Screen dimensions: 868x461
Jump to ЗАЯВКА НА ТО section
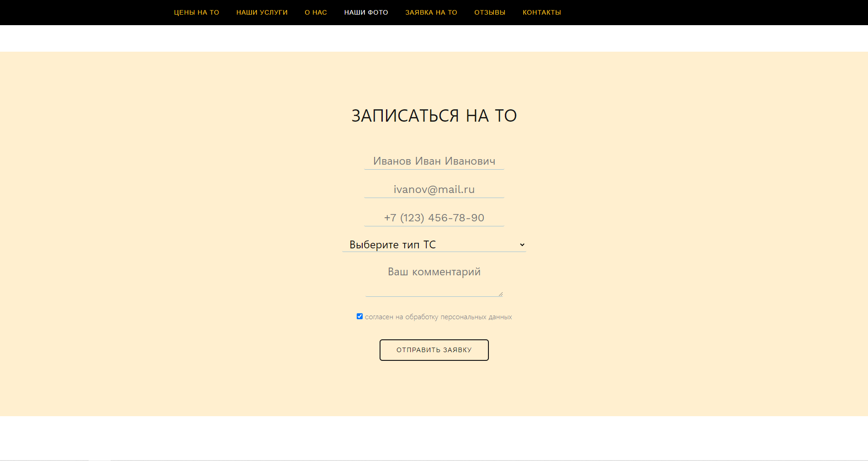point(431,12)
